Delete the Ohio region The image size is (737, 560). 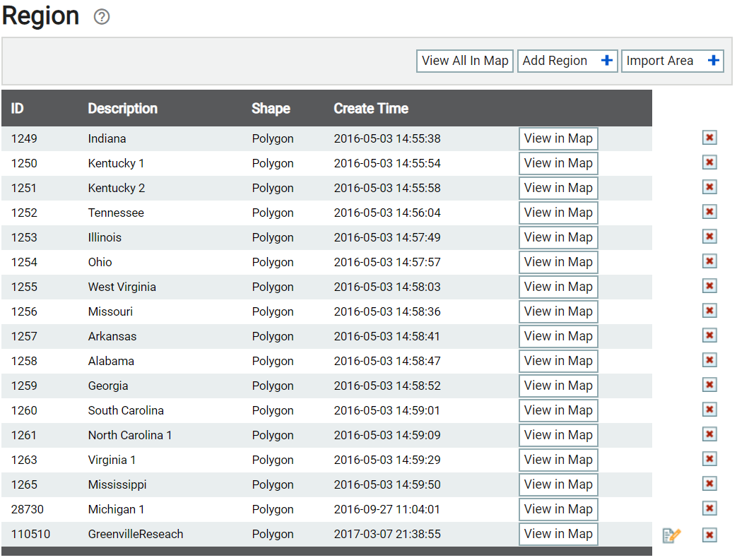[x=709, y=261]
